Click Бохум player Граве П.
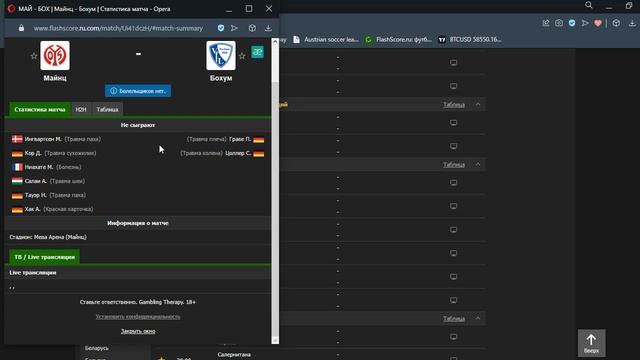 pyautogui.click(x=240, y=139)
